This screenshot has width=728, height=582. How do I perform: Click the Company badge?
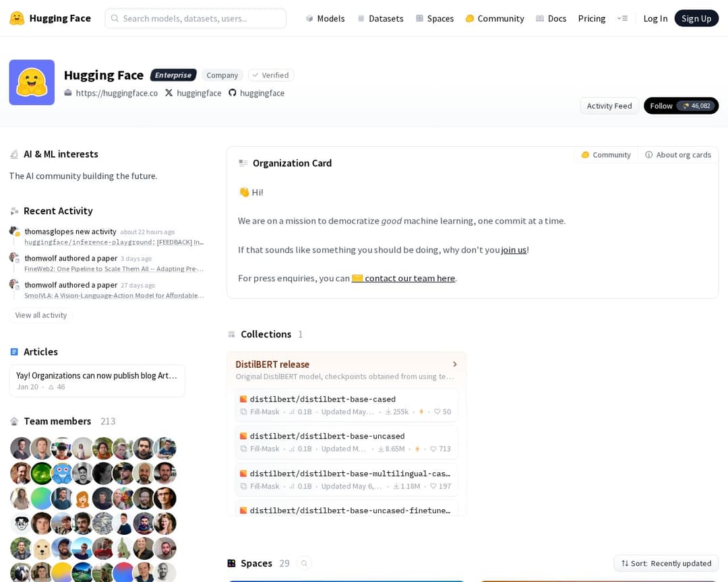222,75
